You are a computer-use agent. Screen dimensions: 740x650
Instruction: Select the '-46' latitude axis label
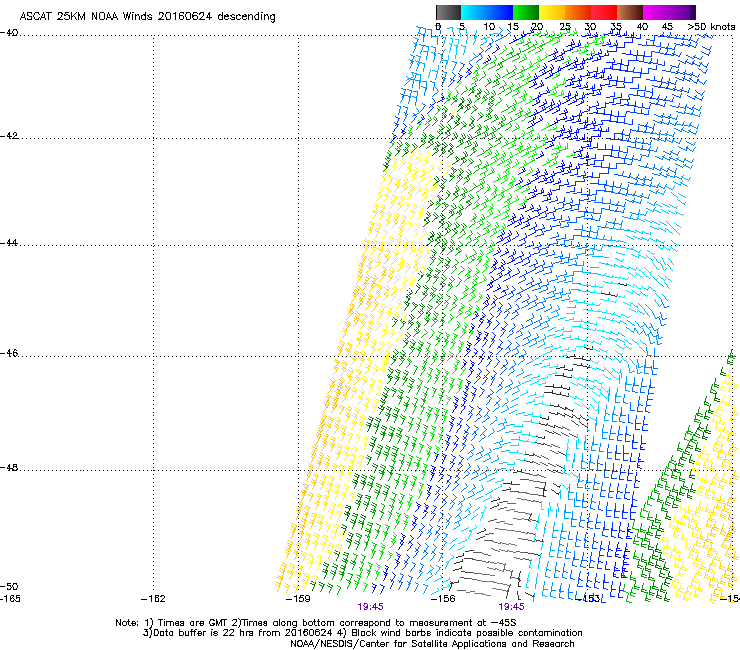9,353
